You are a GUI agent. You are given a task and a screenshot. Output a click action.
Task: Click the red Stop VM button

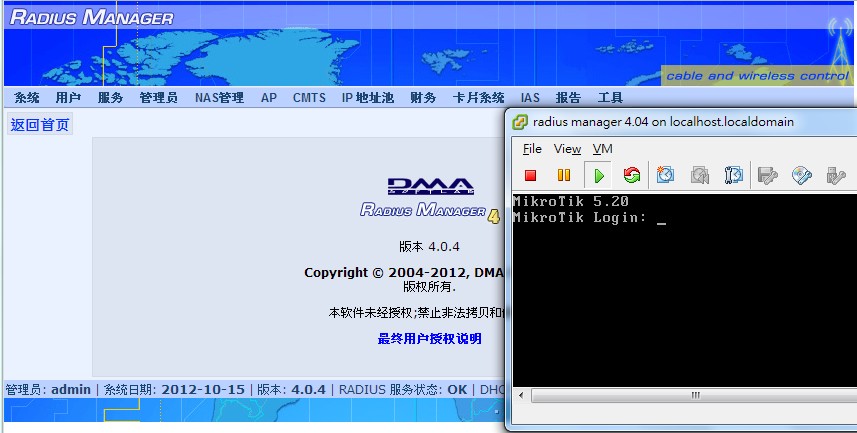(530, 175)
